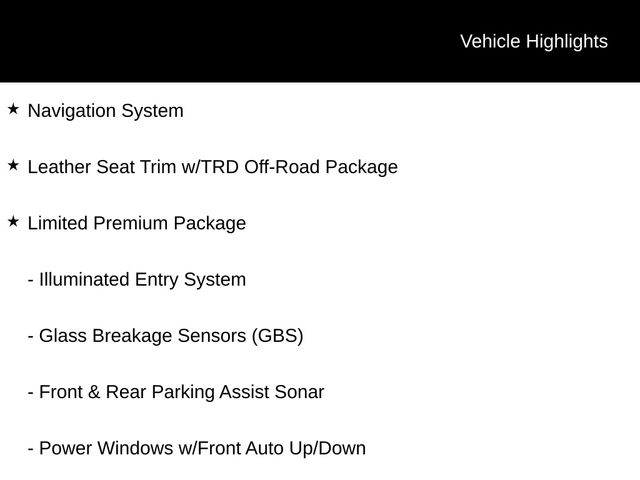Click the star beside Leather Seat Trim
Viewport: 640px width, 480px height.
(13, 165)
